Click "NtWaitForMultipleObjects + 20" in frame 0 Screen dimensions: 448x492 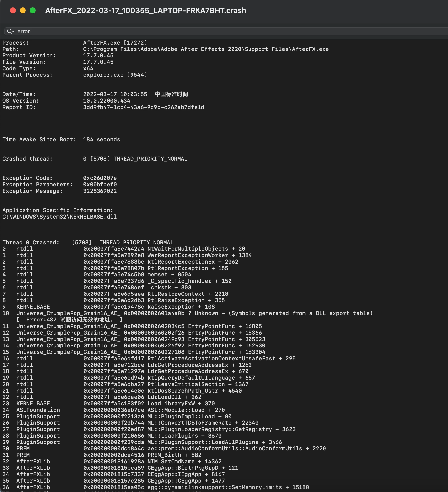196,249
